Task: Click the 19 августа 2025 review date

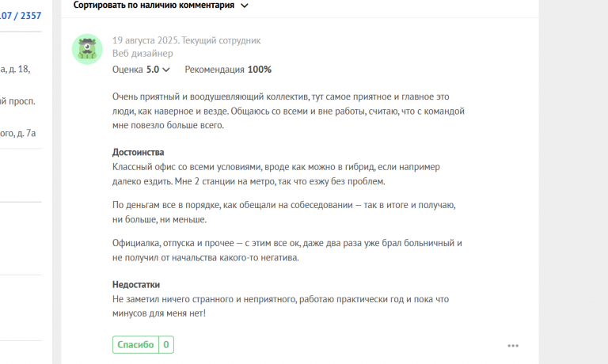Action: tap(146, 40)
